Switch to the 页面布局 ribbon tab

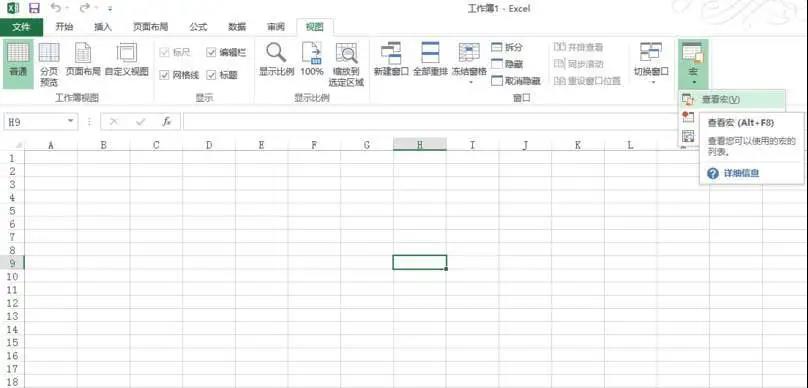click(x=150, y=27)
